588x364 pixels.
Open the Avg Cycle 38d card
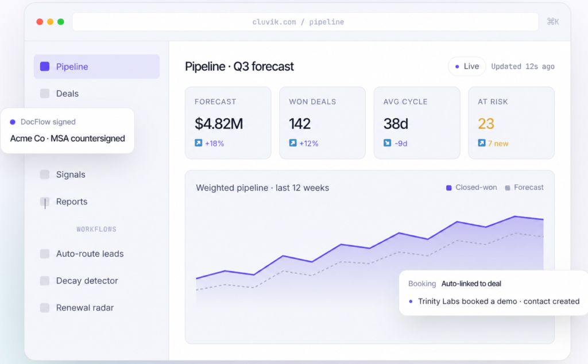tap(417, 123)
